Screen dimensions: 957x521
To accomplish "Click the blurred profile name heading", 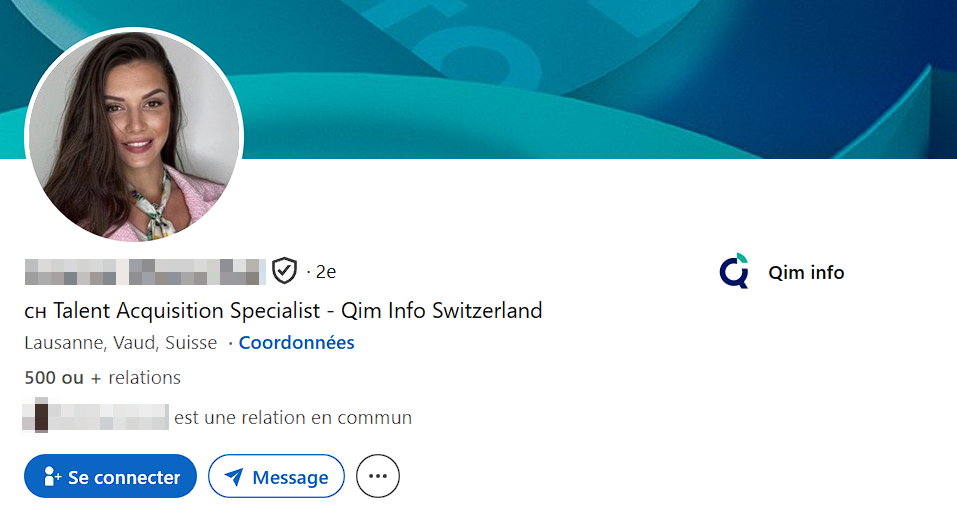I will pyautogui.click(x=143, y=270).
